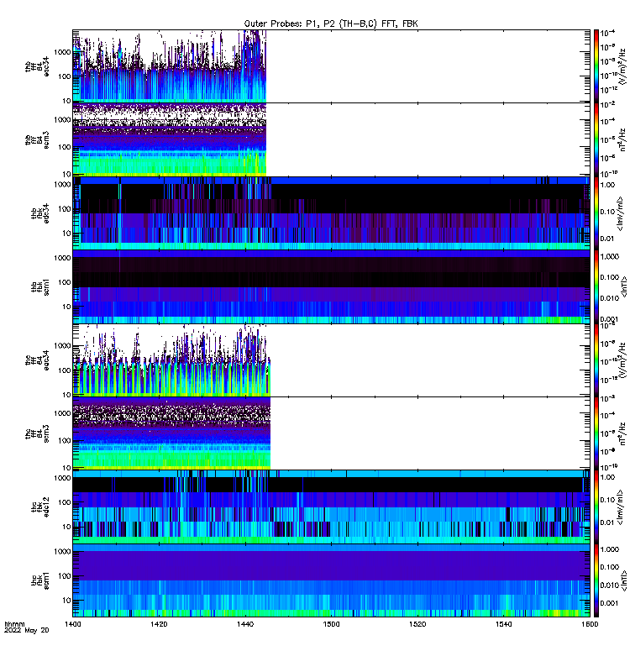Click the plot title 'Outer Probes: P1, P2 (TH-B,C) FFT, FBK'
Viewport: 630px width, 672px height.
pyautogui.click(x=331, y=24)
